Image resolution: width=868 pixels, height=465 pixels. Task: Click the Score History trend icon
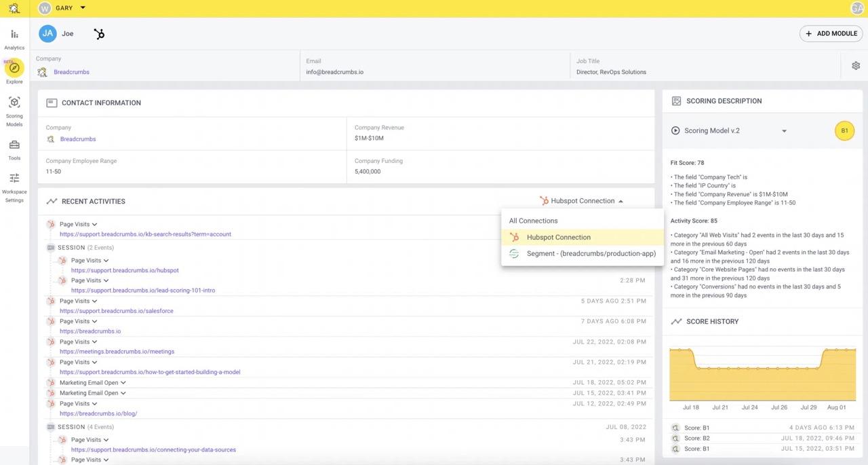coord(676,322)
